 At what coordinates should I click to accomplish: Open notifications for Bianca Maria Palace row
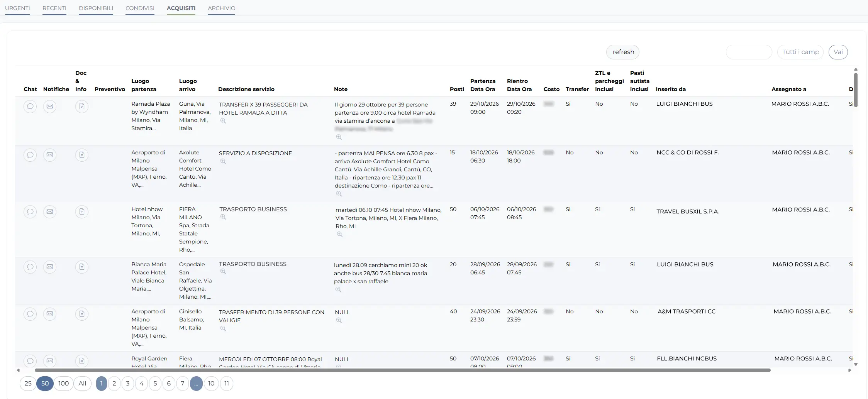coord(50,267)
